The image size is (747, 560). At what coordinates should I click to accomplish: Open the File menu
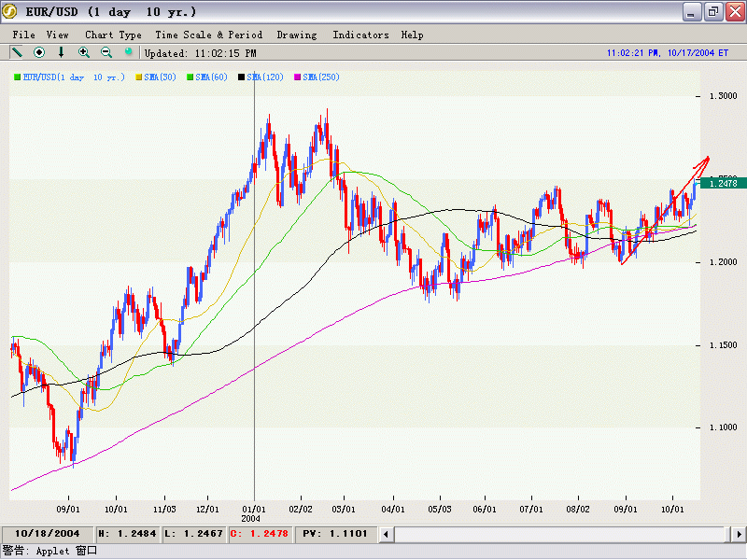(x=23, y=35)
